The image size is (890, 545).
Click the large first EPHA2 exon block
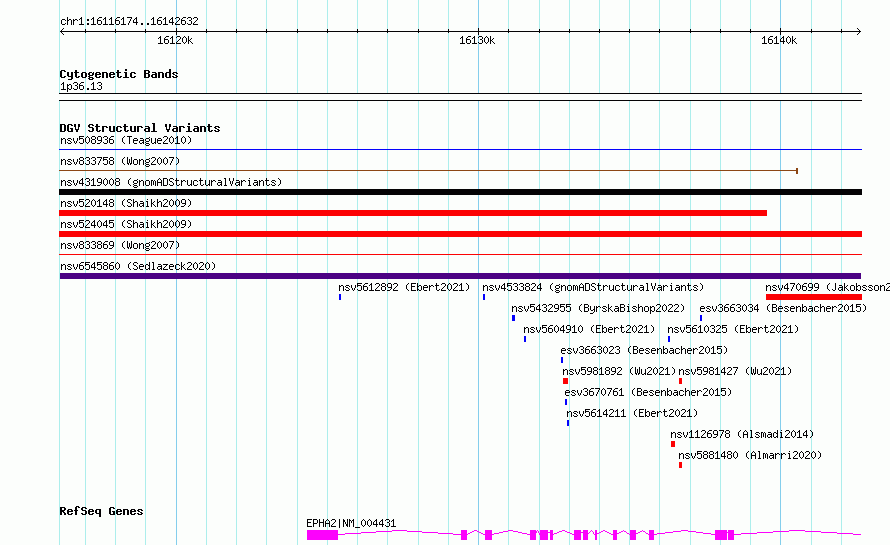[322, 535]
